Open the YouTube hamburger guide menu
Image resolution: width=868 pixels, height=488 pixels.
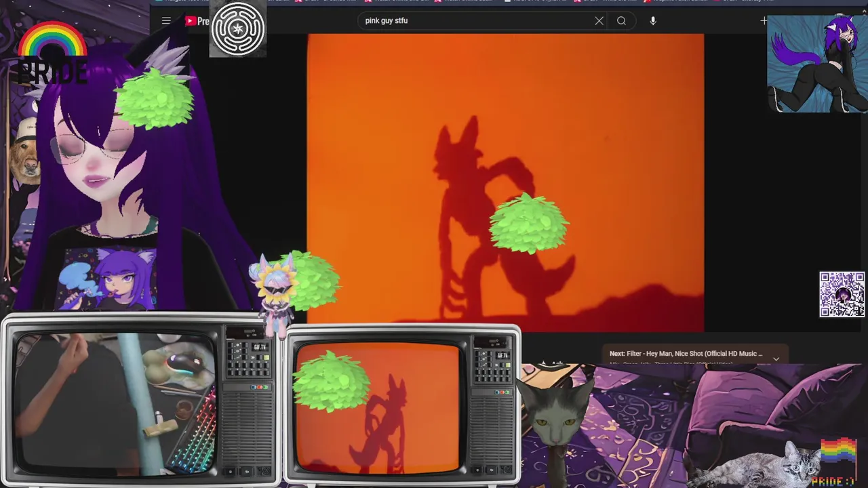point(166,21)
